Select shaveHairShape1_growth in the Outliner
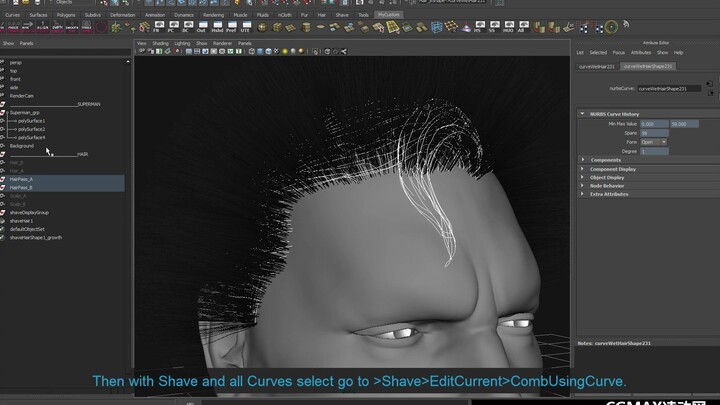This screenshot has width=720, height=405. point(35,237)
